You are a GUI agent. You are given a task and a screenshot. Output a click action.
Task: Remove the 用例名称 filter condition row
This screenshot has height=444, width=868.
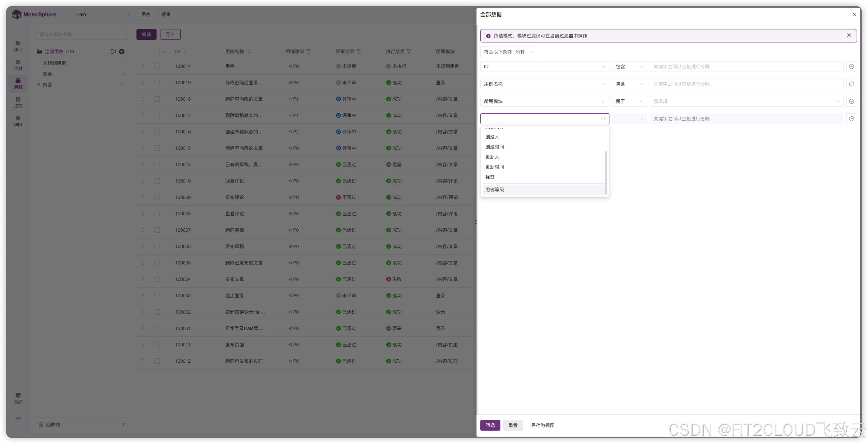tap(851, 84)
